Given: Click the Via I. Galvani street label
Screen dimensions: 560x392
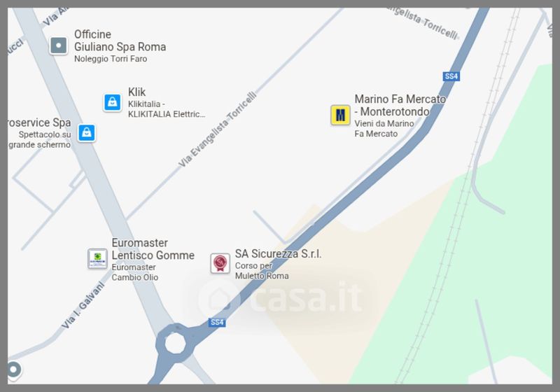Looking at the screenshot, I should point(83,305).
